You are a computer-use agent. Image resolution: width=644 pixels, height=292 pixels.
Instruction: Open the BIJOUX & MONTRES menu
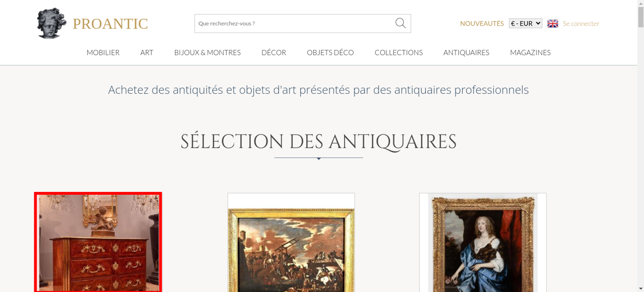point(207,52)
